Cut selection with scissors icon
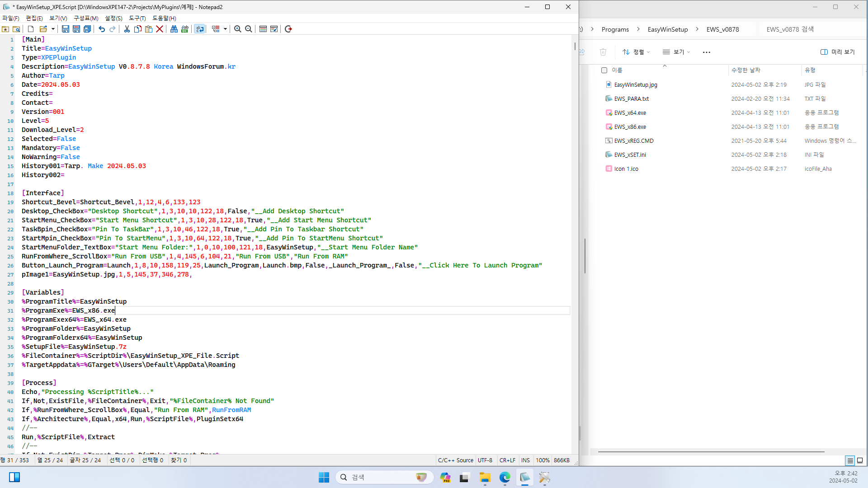Screen dimensions: 868x488 [x=127, y=29]
